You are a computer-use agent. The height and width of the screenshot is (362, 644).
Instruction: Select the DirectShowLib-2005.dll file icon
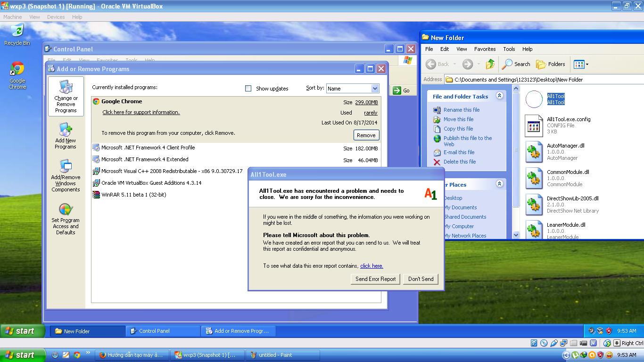coord(534,205)
